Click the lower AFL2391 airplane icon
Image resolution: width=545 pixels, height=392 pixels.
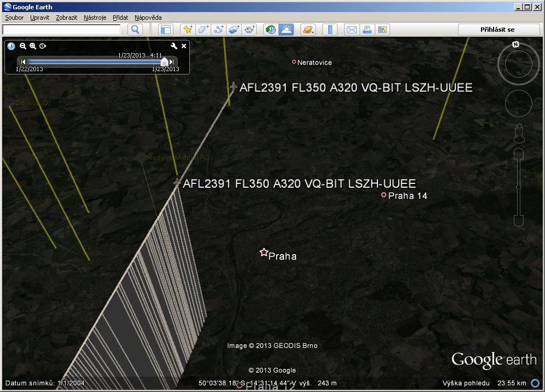click(177, 182)
